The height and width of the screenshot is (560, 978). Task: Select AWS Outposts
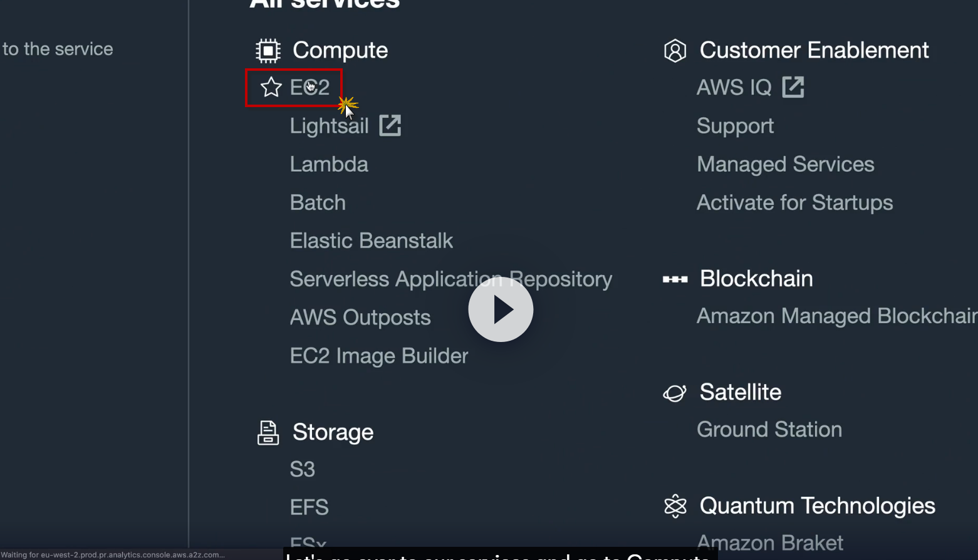point(360,318)
